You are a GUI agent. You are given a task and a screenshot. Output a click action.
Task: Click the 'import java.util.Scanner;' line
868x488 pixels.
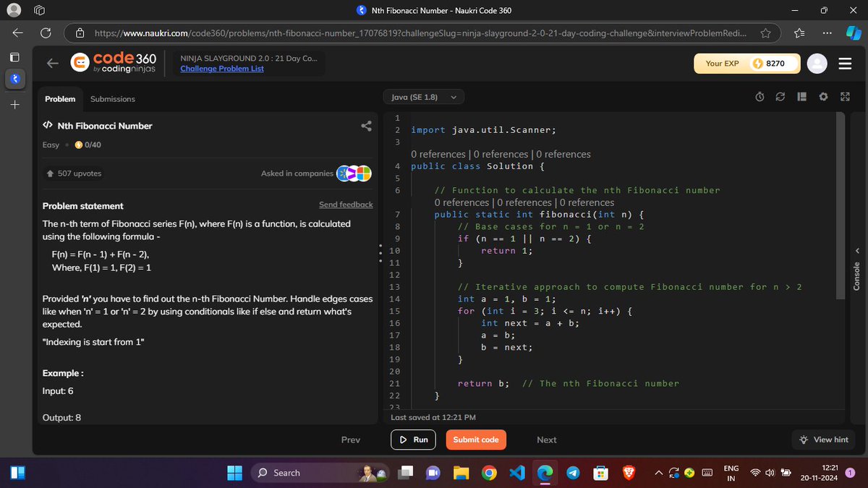coord(483,130)
